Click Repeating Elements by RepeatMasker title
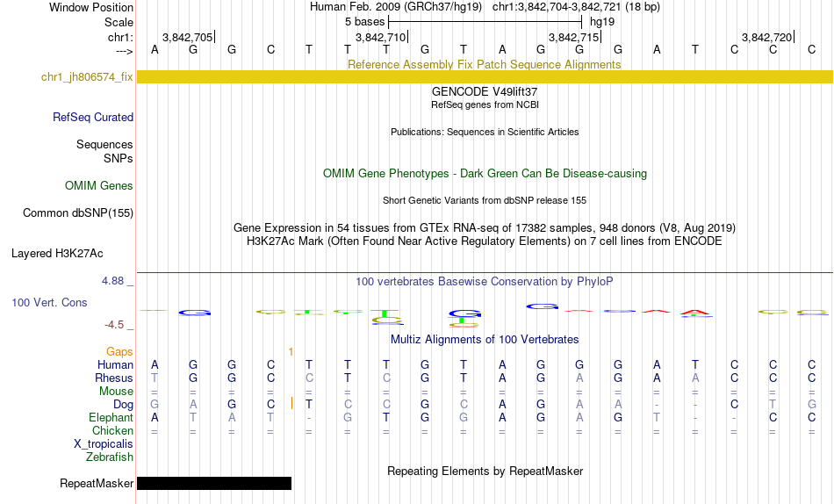The width and height of the screenshot is (834, 504). (x=485, y=471)
